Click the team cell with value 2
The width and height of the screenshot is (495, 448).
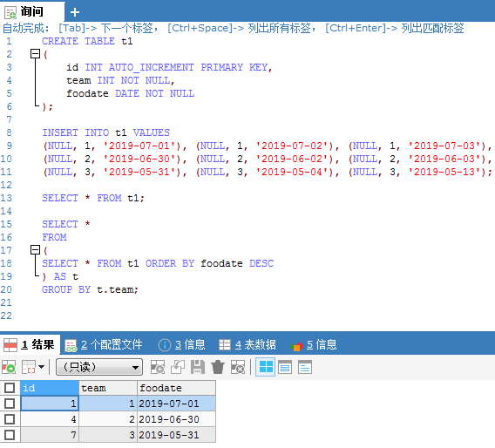pyautogui.click(x=108, y=419)
